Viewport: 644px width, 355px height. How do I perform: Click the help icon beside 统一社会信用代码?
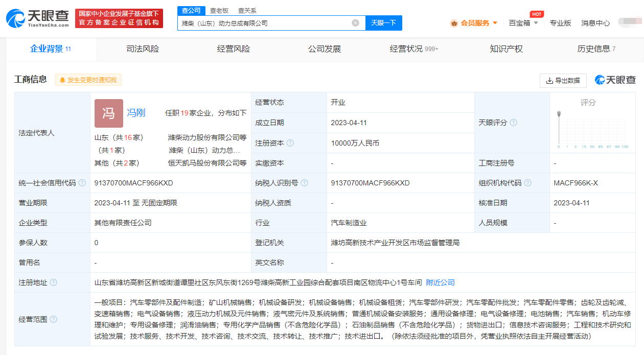point(82,183)
